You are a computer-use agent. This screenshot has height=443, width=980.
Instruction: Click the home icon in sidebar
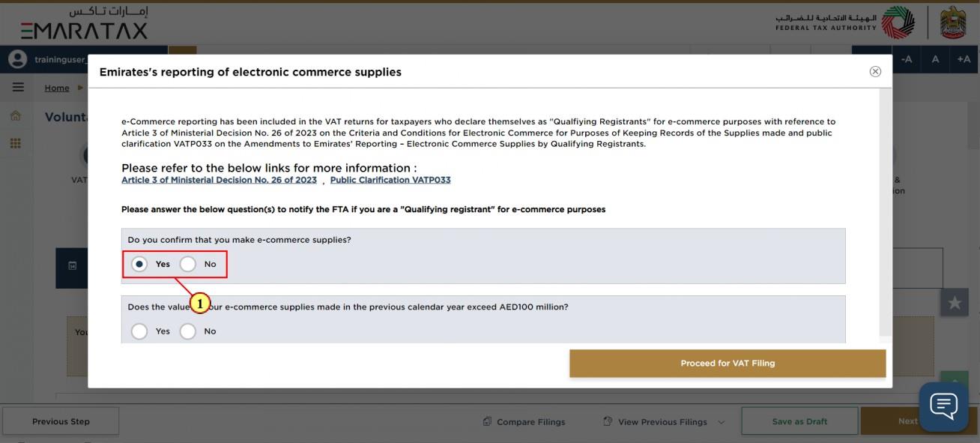15,116
